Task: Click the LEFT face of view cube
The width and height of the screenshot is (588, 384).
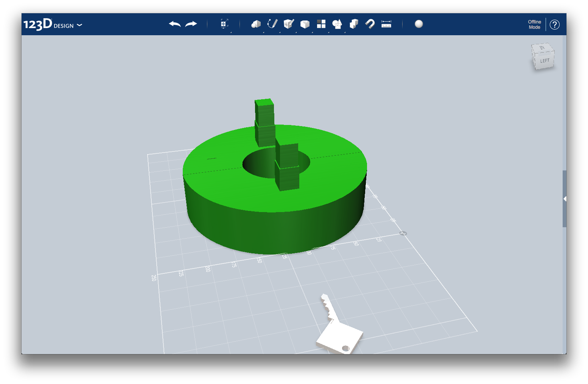Action: (545, 61)
